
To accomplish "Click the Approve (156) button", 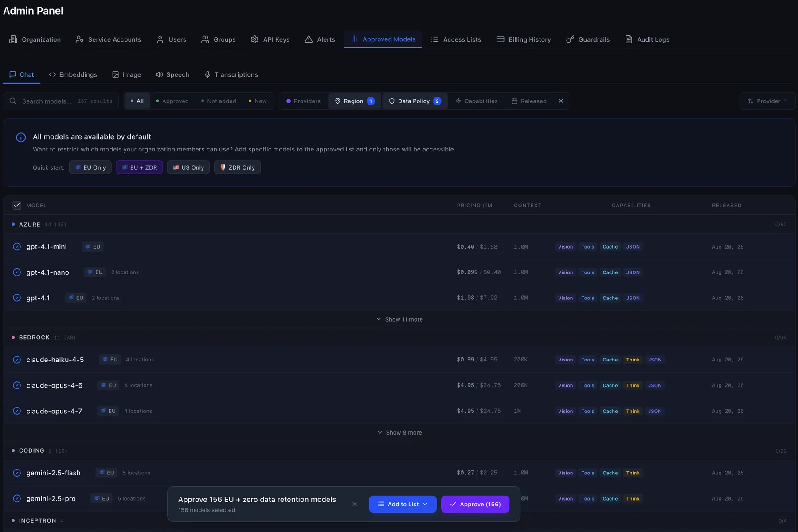I will (x=475, y=504).
